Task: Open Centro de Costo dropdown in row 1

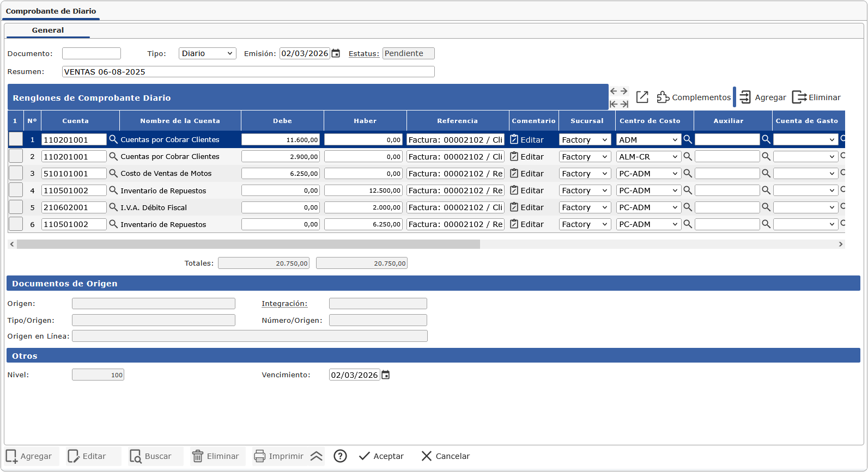Action: (x=648, y=140)
